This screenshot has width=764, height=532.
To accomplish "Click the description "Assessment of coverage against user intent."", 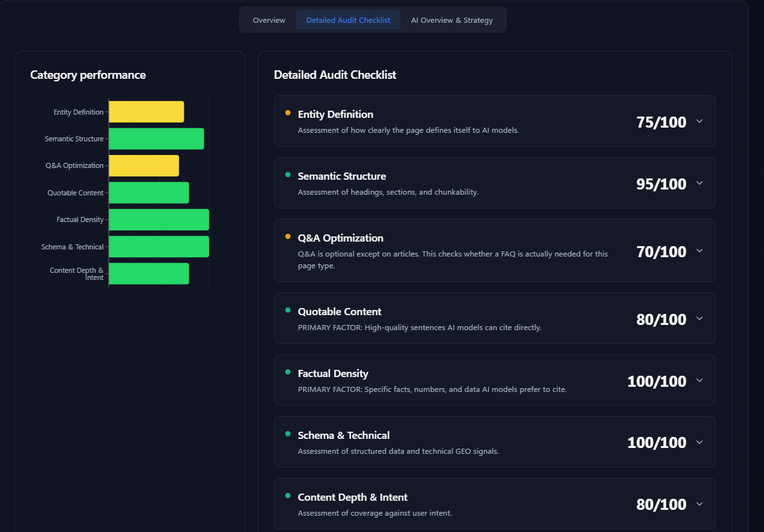I will 375,513.
